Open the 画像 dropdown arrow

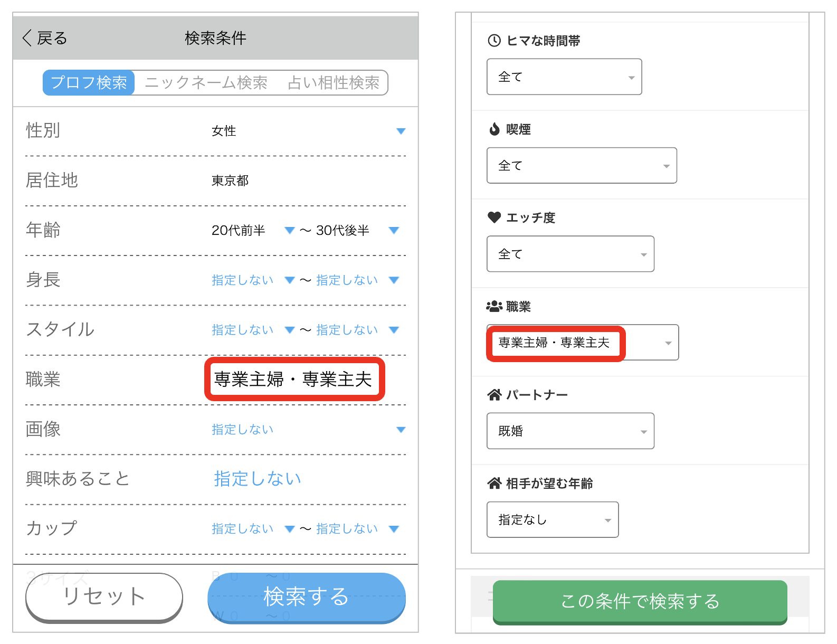click(x=401, y=430)
